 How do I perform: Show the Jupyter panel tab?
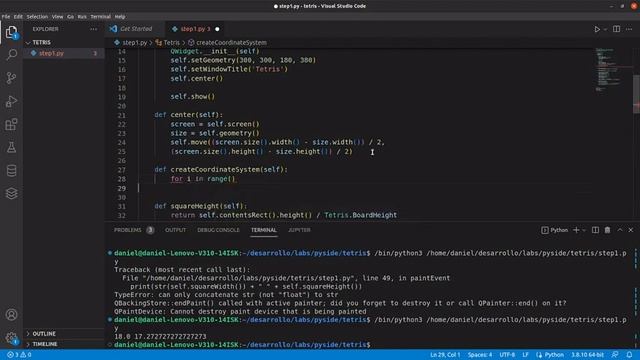click(x=299, y=230)
